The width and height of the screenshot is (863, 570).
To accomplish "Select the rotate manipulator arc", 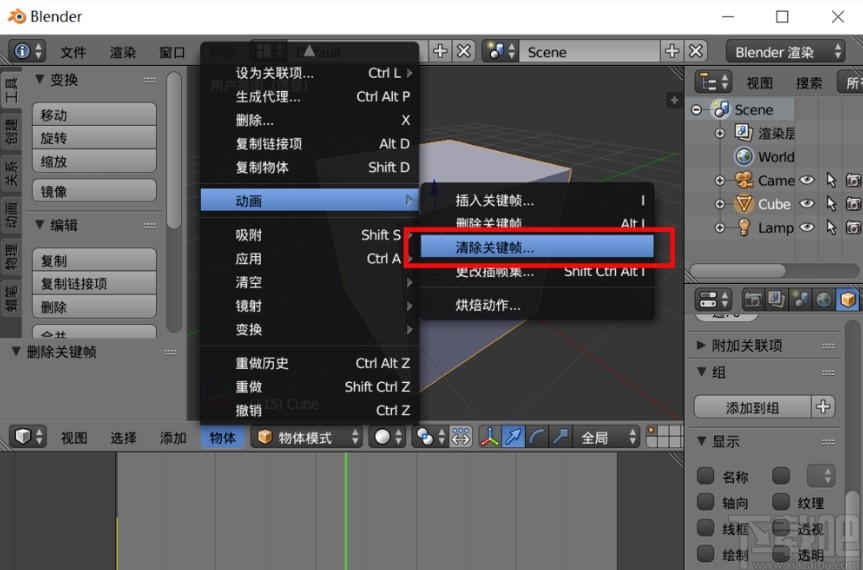I will coord(536,437).
